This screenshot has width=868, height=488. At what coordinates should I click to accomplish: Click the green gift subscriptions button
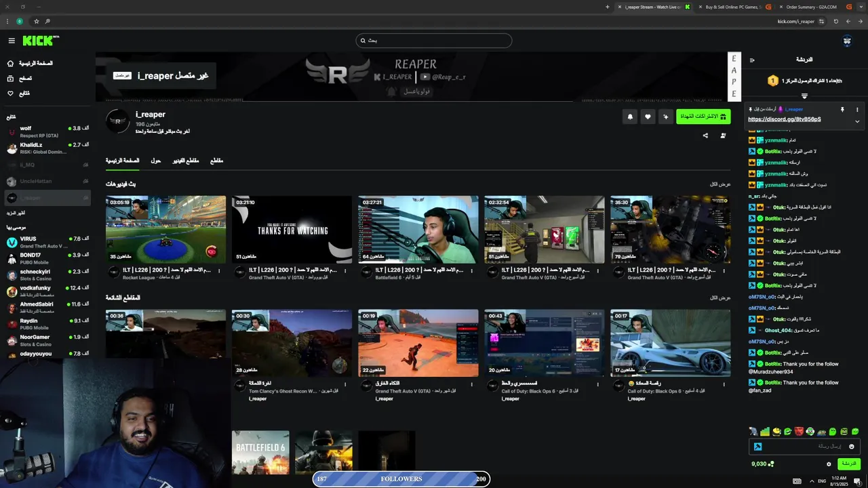(703, 117)
